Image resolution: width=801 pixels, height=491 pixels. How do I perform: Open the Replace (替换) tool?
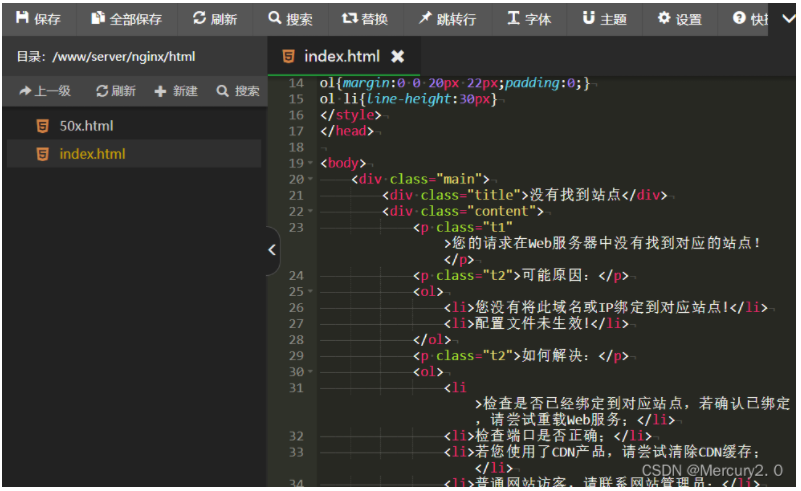[365, 19]
